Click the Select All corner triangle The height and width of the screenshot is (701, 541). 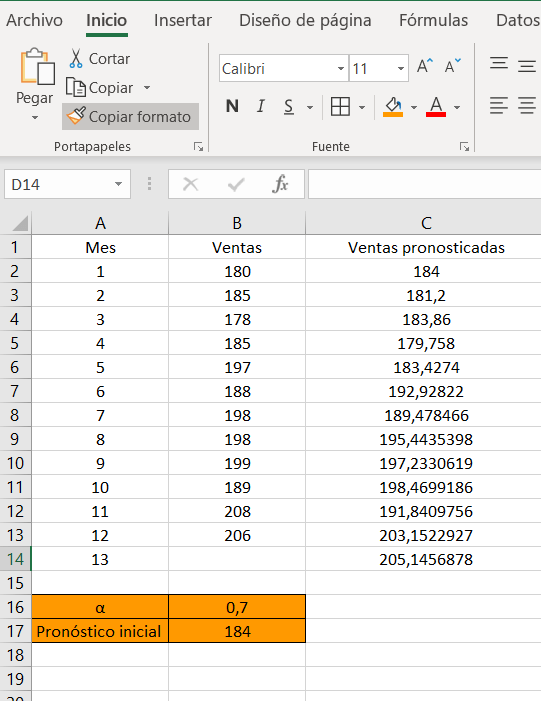[20, 223]
